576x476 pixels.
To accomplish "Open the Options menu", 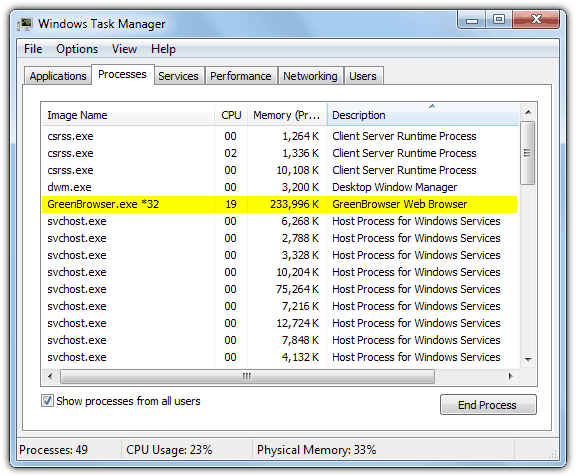I will [77, 49].
